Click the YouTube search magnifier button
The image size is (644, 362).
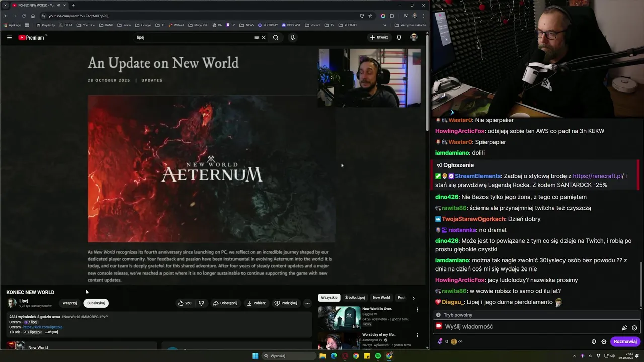276,37
